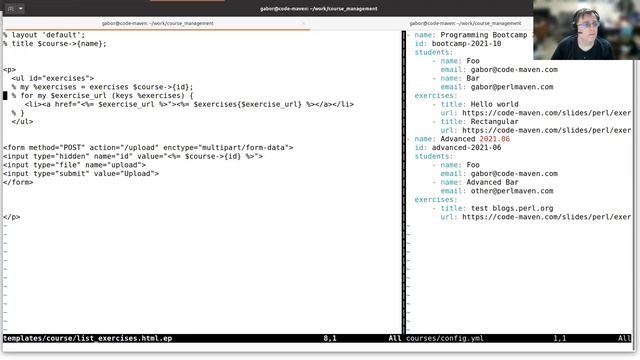
Task: Click the <li><a href= template line
Action: (189, 104)
